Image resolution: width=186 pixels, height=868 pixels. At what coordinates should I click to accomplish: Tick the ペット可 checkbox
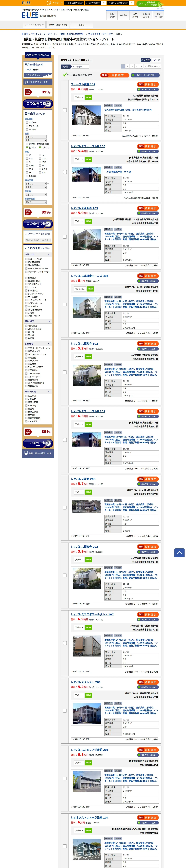26,405
